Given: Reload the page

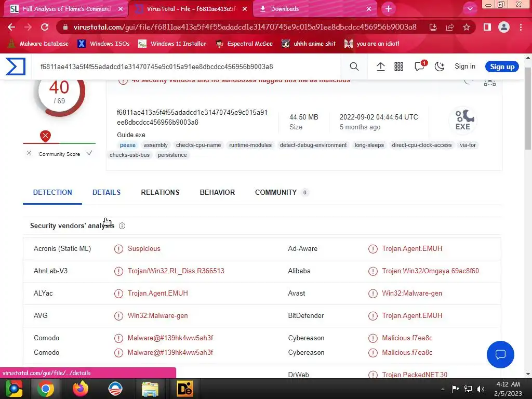Looking at the screenshot, I should (x=45, y=27).
